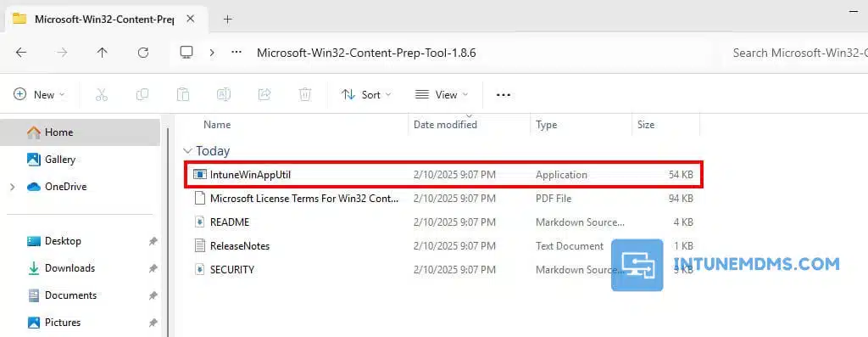Screen dimensions: 868x337
Task: Click the ReleaseNotes document icon
Action: pos(199,246)
